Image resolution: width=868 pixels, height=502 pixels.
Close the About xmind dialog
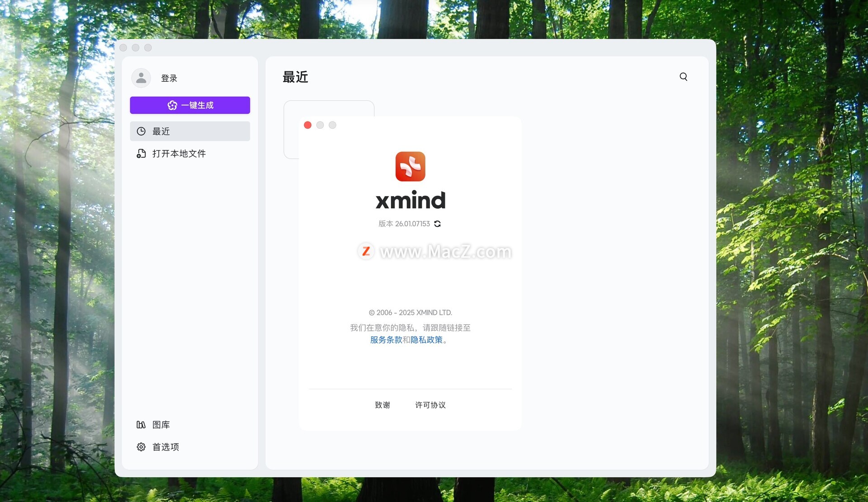point(307,125)
